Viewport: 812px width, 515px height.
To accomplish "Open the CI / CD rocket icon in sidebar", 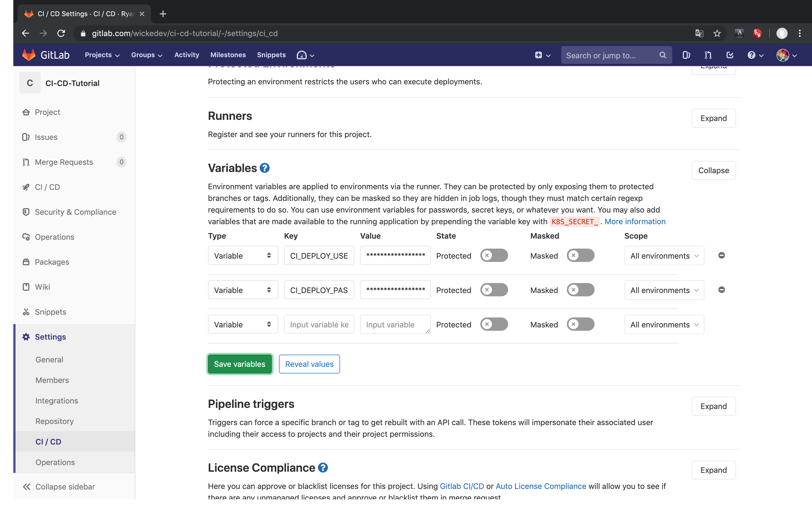I will click(27, 187).
